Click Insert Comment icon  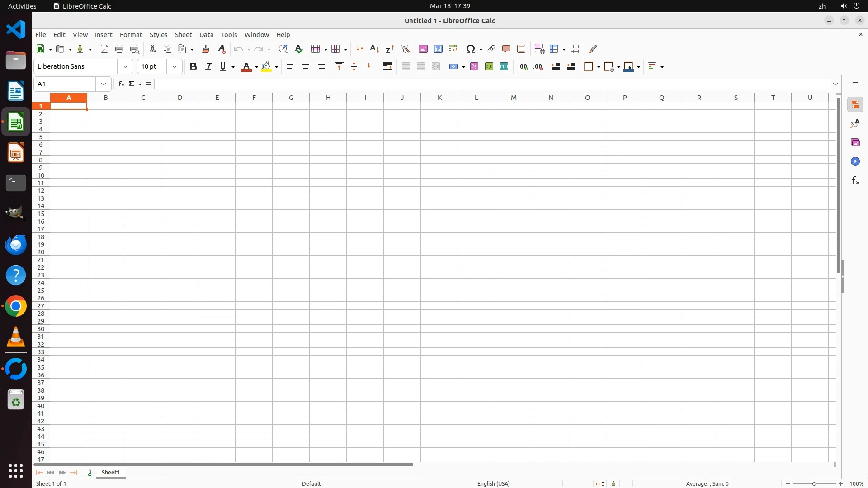pyautogui.click(x=506, y=49)
